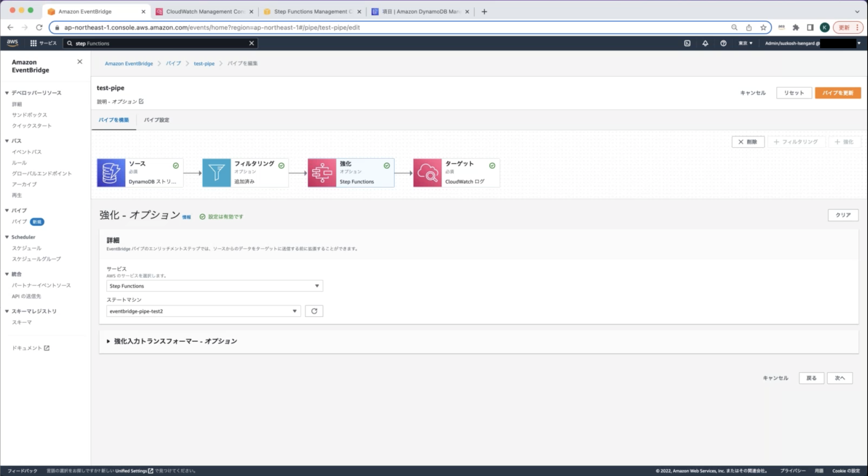Click the CloudWatch Logs target icon
The height and width of the screenshot is (476, 868).
[427, 173]
